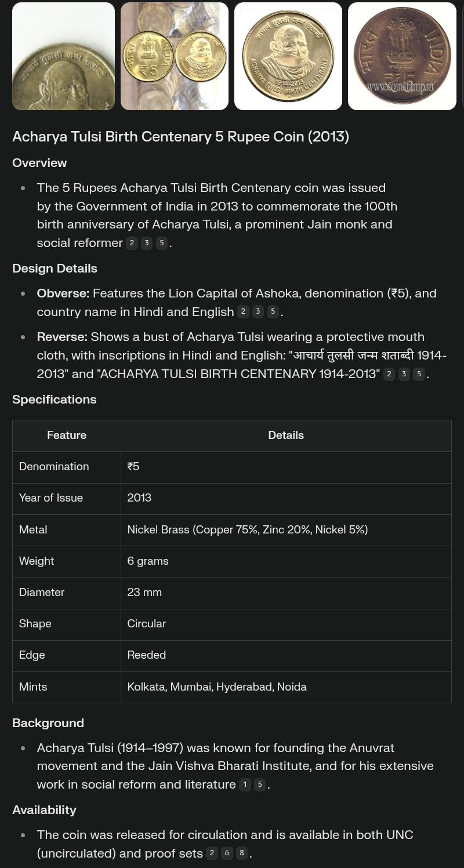Open citation 3 in the Overview bullet
This screenshot has width=464, height=868.
coord(147,243)
